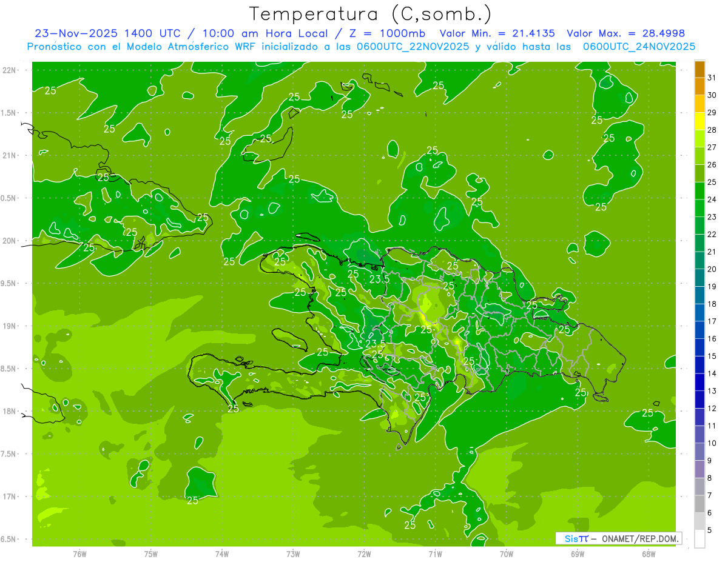Click the colorbar label 28
Viewport: 728px width, 562px height.
(x=712, y=130)
